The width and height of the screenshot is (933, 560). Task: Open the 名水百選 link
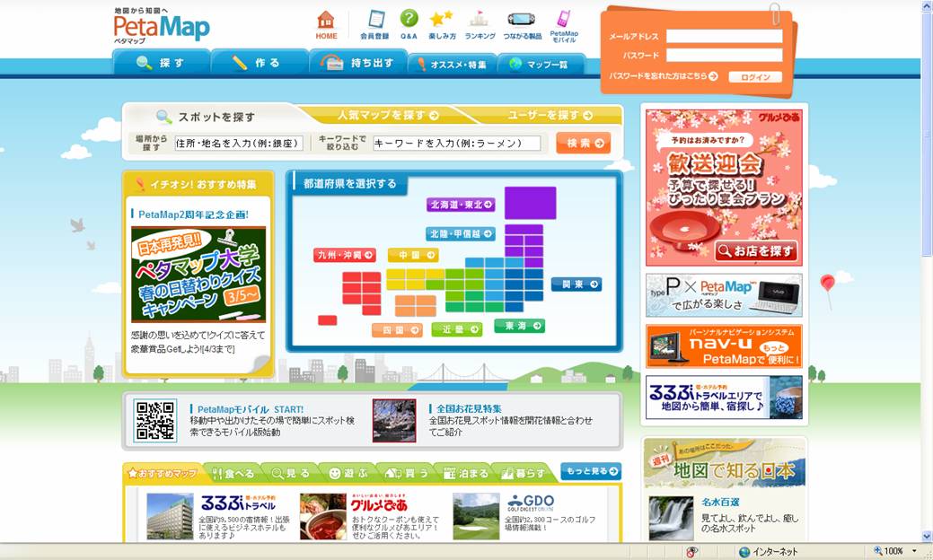point(720,502)
